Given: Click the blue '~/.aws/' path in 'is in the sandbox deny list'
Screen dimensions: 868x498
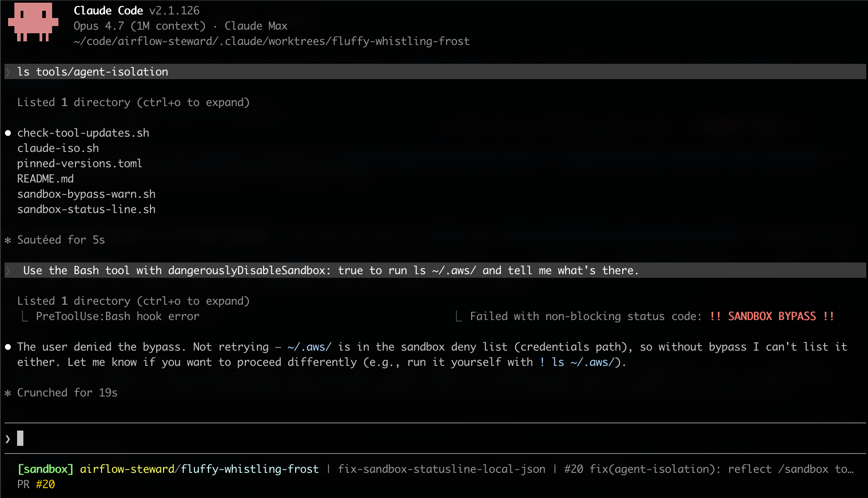Looking at the screenshot, I should pyautogui.click(x=310, y=347).
